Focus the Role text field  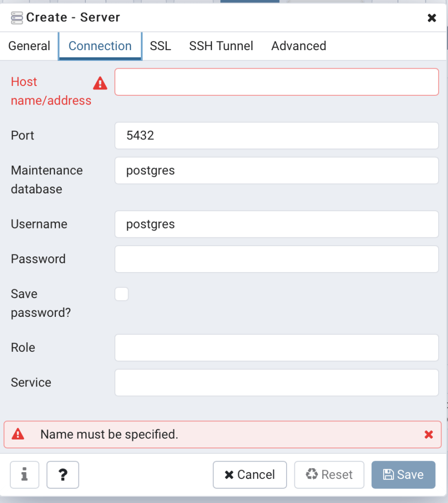coord(276,348)
